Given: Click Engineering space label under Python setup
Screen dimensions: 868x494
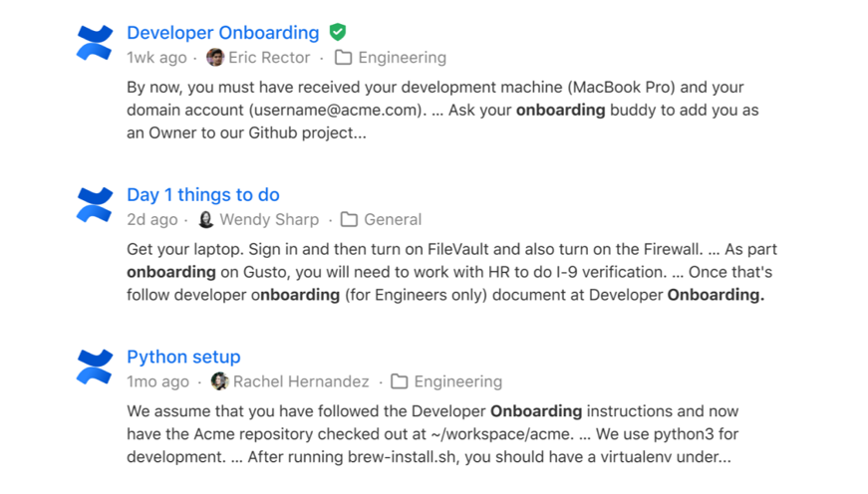Looking at the screenshot, I should [x=457, y=381].
